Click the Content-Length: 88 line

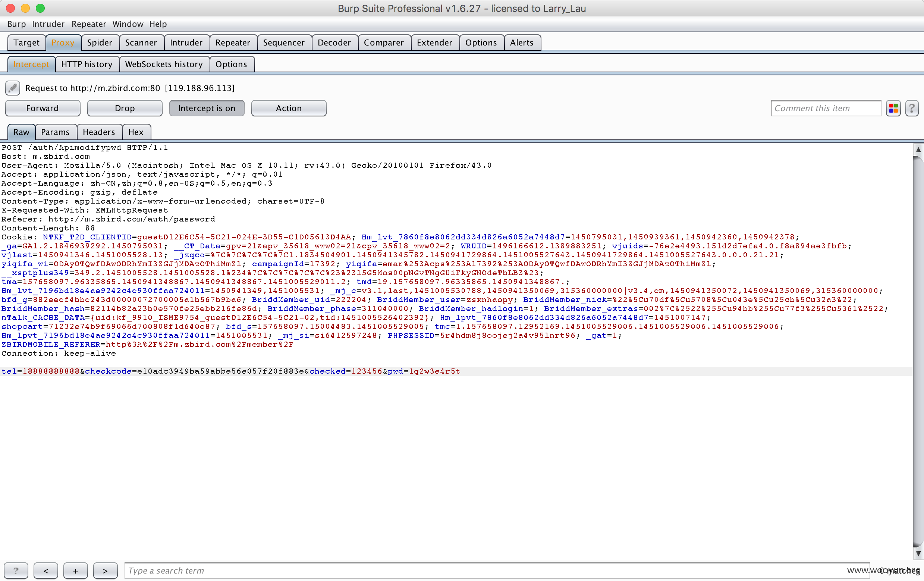pyautogui.click(x=48, y=228)
